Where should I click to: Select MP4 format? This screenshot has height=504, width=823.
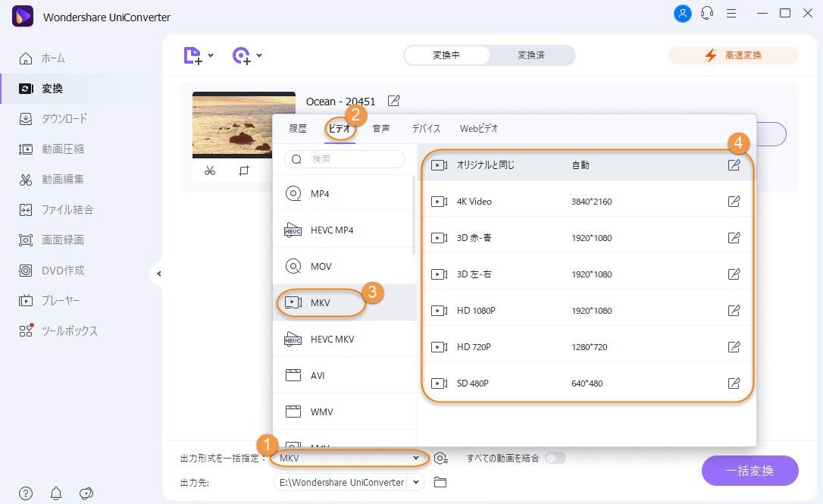tap(344, 194)
